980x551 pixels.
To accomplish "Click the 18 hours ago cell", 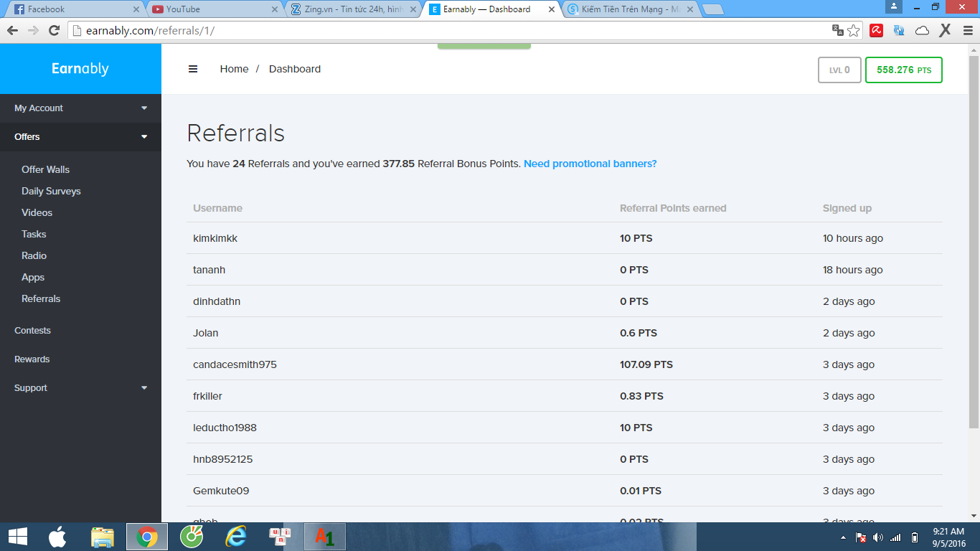I will pos(853,270).
